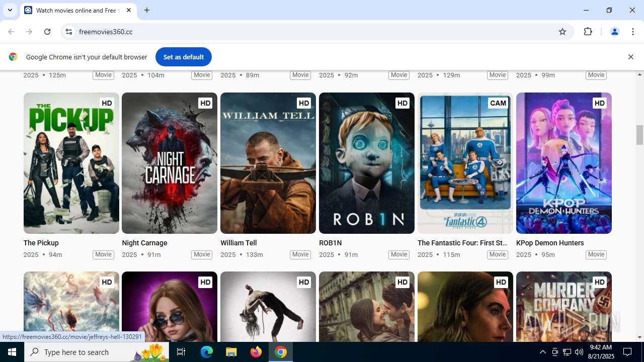Screen dimensions: 644x362
Task: Click the HD badge on The Pickup
Action: tap(107, 103)
